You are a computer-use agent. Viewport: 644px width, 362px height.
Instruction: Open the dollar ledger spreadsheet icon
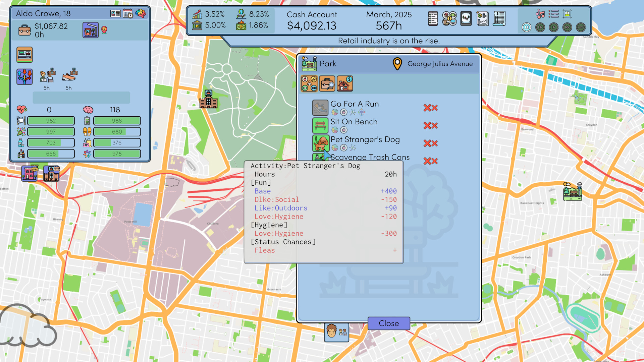(499, 19)
